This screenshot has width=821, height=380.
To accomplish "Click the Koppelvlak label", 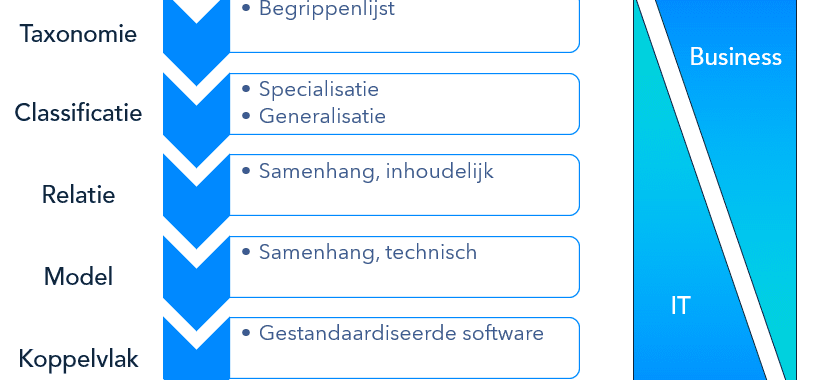I will 78,359.
